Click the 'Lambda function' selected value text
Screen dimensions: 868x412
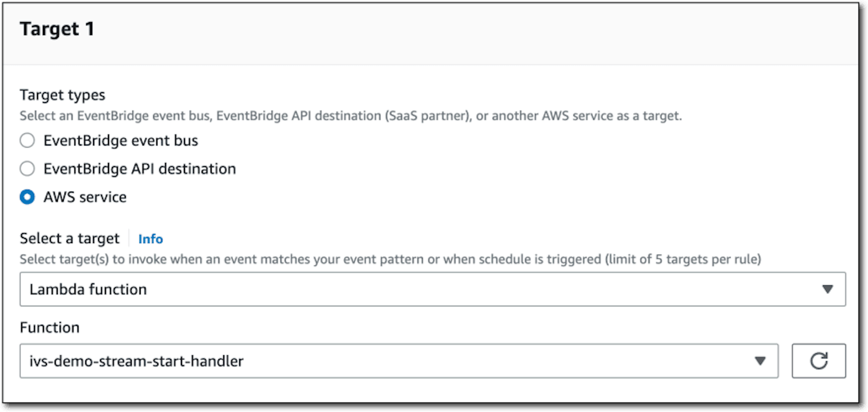[x=88, y=289]
